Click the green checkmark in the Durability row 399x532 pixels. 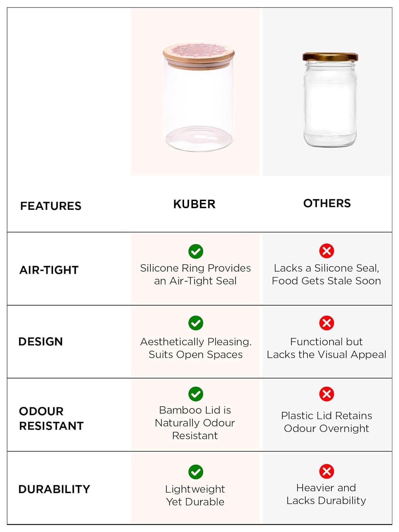(195, 472)
